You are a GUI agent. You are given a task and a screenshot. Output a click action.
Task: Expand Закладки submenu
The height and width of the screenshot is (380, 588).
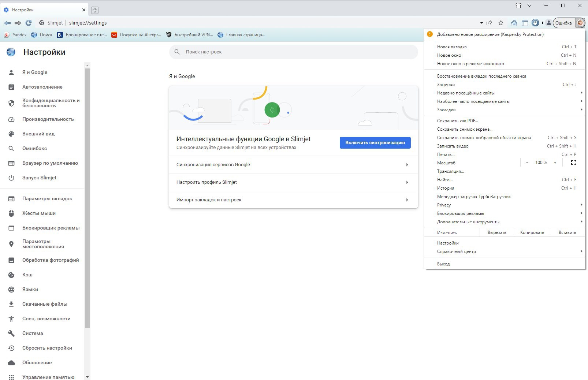(x=505, y=110)
